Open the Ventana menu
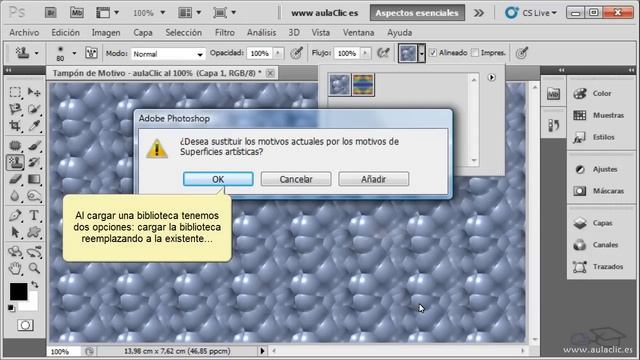Screen dimensions: 640x360 point(358,33)
